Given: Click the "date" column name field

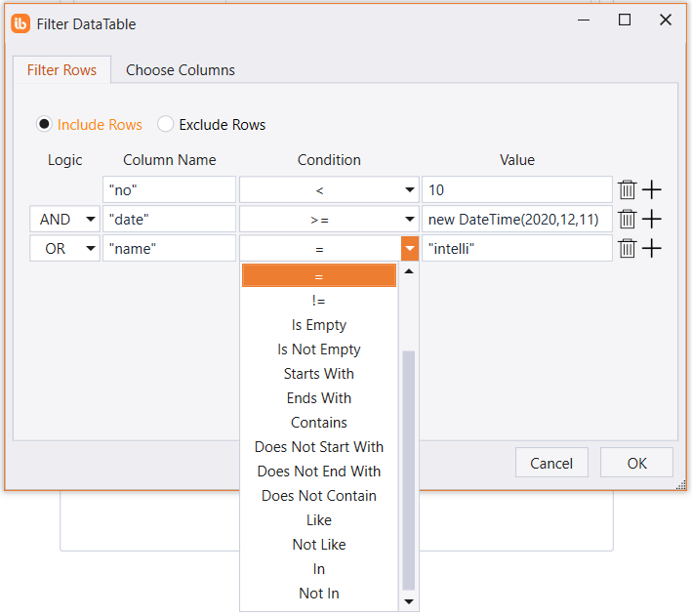Looking at the screenshot, I should tap(170, 219).
